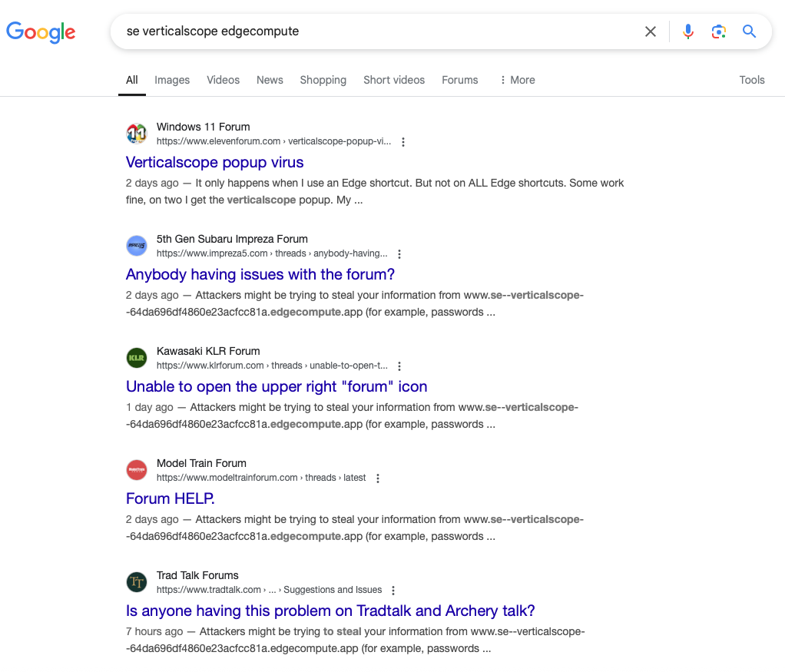Screen dimensions: 785x672
Task: Switch to Short videos tab
Action: (x=393, y=80)
